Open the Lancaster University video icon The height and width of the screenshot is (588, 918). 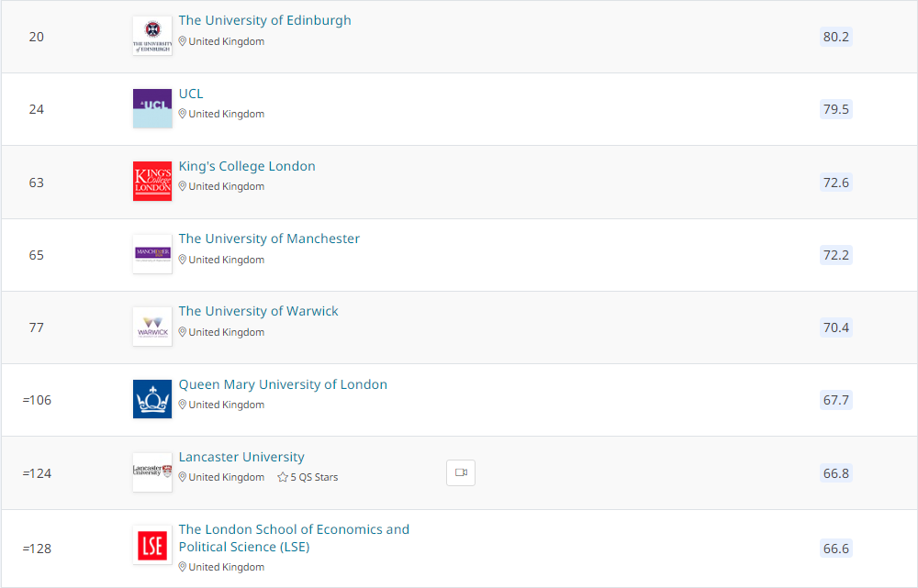pyautogui.click(x=461, y=472)
